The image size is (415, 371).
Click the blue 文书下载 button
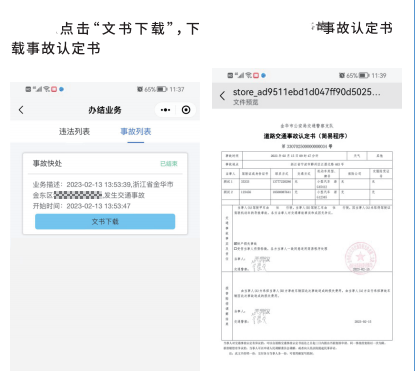tap(105, 221)
